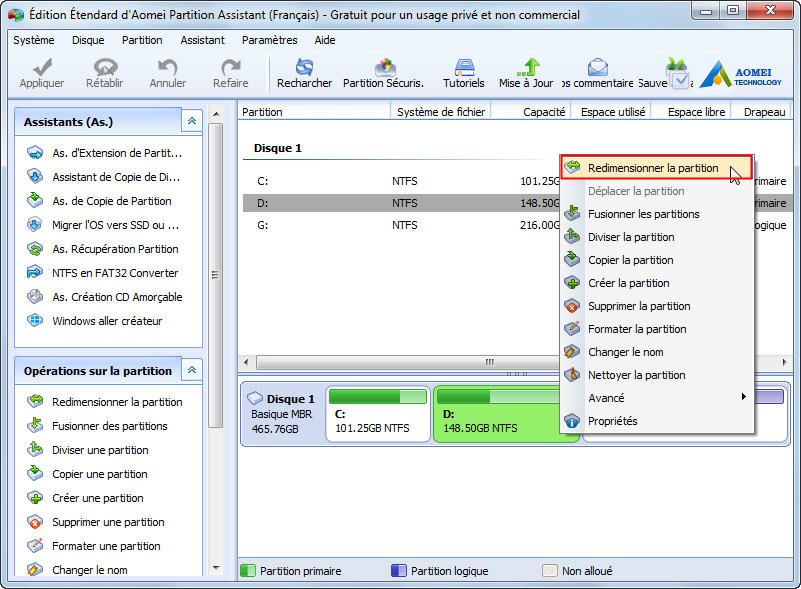Click the sidebar scrollbar down arrow
Image resolution: width=801 pixels, height=589 pixels.
(x=216, y=568)
